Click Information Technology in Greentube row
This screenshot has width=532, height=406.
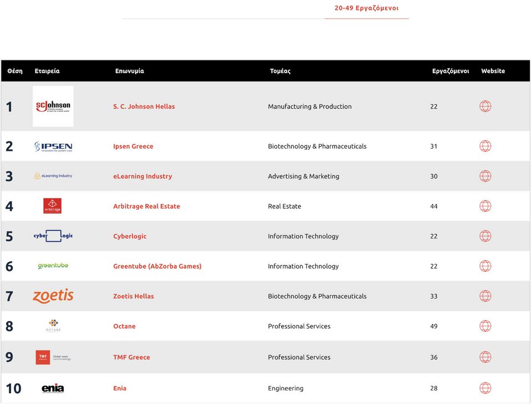303,266
